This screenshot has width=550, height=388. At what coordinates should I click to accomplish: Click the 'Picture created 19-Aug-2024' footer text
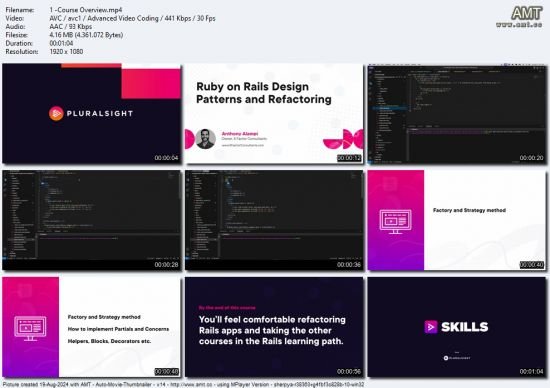tap(183, 384)
